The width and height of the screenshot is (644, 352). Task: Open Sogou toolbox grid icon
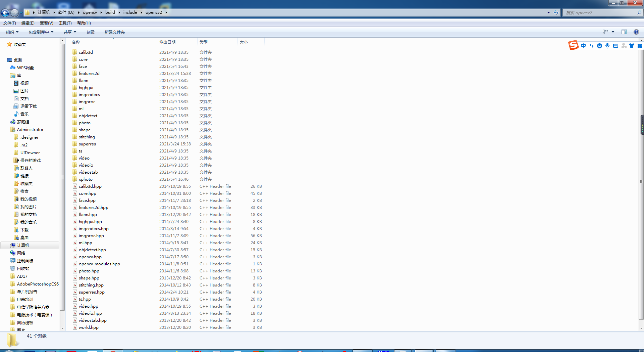pos(640,46)
